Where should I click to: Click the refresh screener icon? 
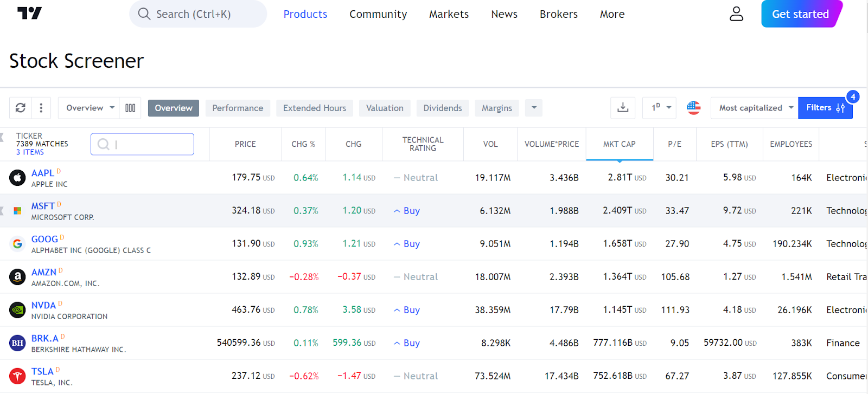21,108
